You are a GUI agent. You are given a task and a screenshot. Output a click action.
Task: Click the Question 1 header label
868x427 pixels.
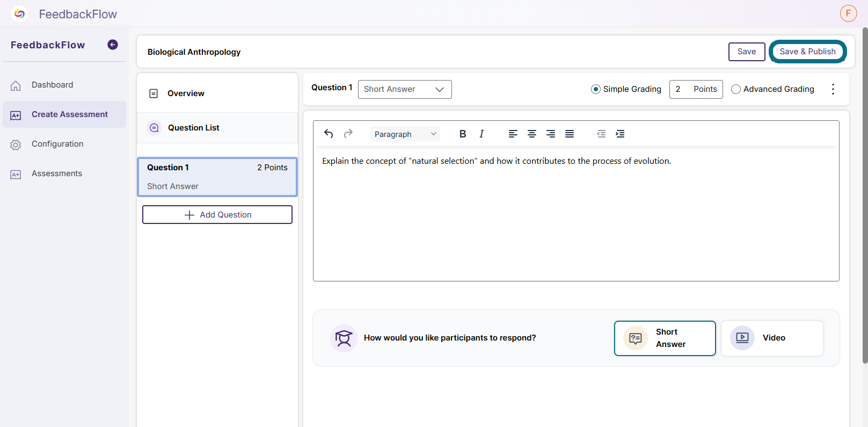pyautogui.click(x=332, y=88)
